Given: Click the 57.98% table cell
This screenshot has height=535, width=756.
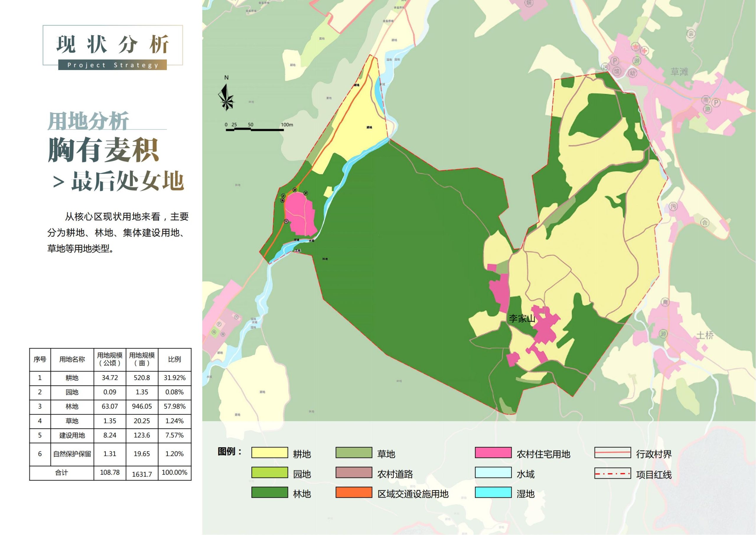Looking at the screenshot, I should click(x=175, y=406).
